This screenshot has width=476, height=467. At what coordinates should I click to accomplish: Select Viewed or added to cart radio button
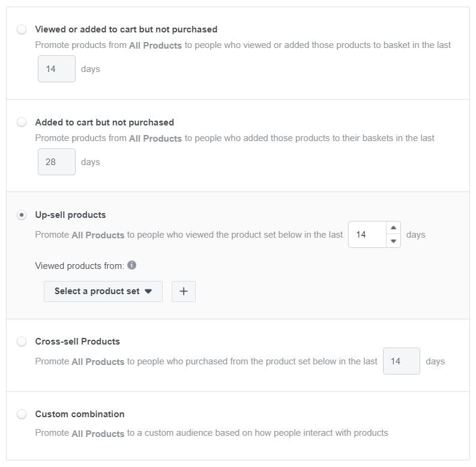22,29
